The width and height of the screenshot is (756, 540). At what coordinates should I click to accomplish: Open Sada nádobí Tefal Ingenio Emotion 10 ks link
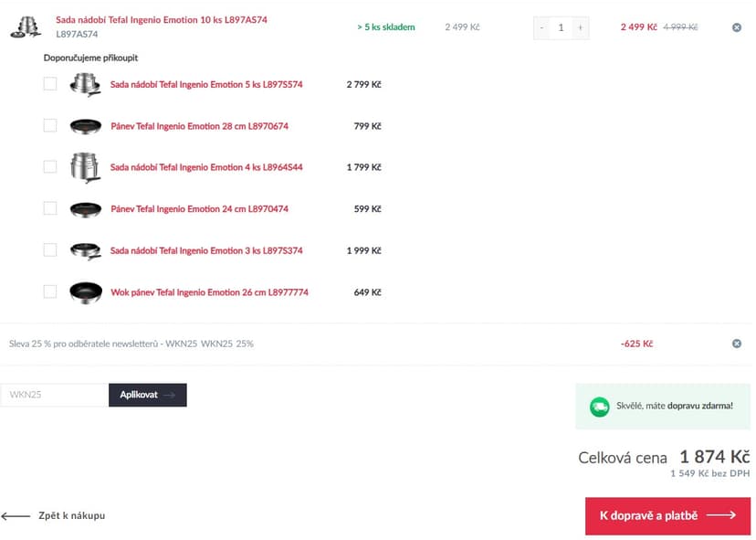pyautogui.click(x=162, y=20)
